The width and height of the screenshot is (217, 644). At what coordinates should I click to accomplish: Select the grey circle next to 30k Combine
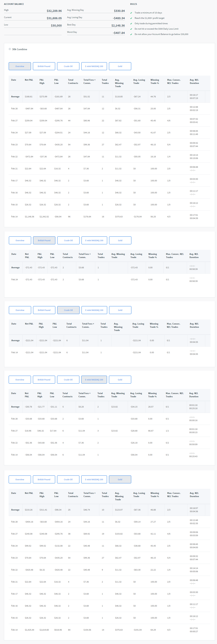click(10, 49)
